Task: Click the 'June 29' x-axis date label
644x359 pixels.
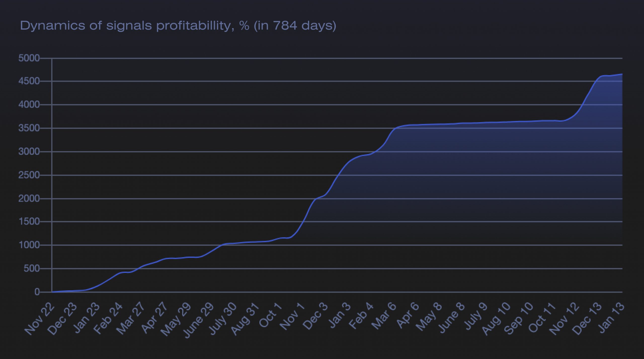Action: coord(198,320)
